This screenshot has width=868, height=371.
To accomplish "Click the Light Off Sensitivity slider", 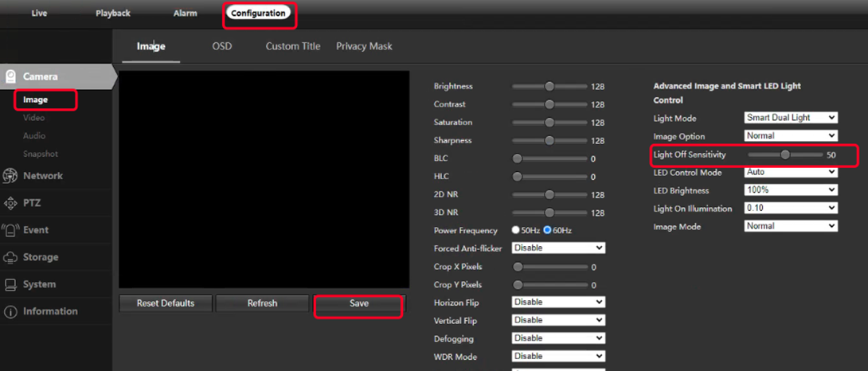I will point(785,154).
